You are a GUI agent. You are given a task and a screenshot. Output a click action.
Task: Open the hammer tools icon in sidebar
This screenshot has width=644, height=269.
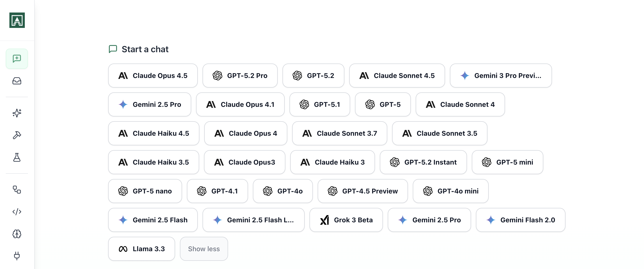pos(17,135)
